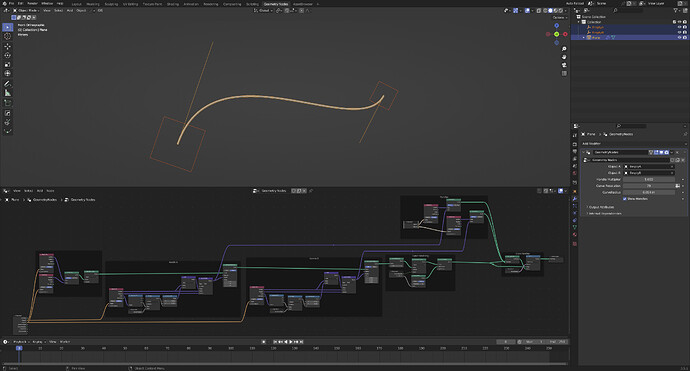Open modifier extra options dropdown arrow
The height and width of the screenshot is (371, 690).
tap(672, 152)
